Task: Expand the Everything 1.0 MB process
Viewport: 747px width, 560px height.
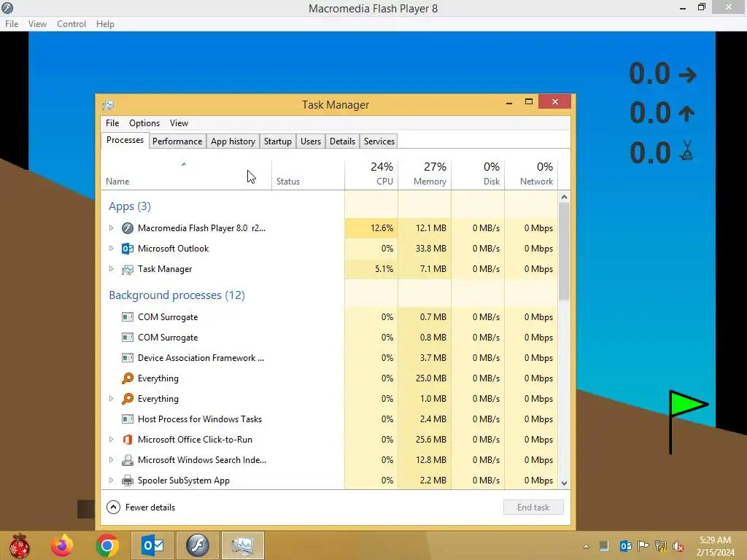Action: (111, 399)
